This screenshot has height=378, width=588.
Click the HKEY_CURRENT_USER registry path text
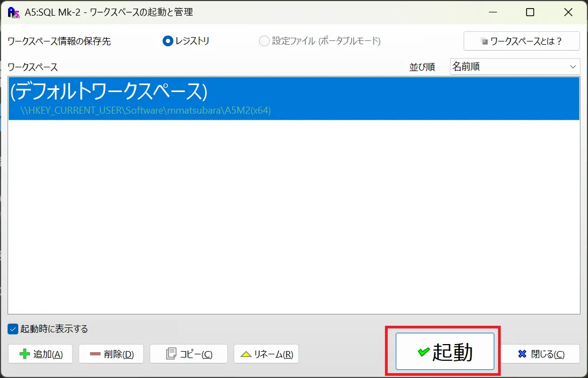click(145, 110)
